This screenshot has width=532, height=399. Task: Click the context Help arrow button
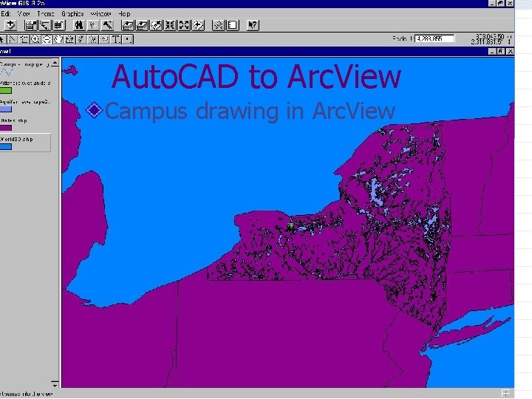click(x=253, y=25)
